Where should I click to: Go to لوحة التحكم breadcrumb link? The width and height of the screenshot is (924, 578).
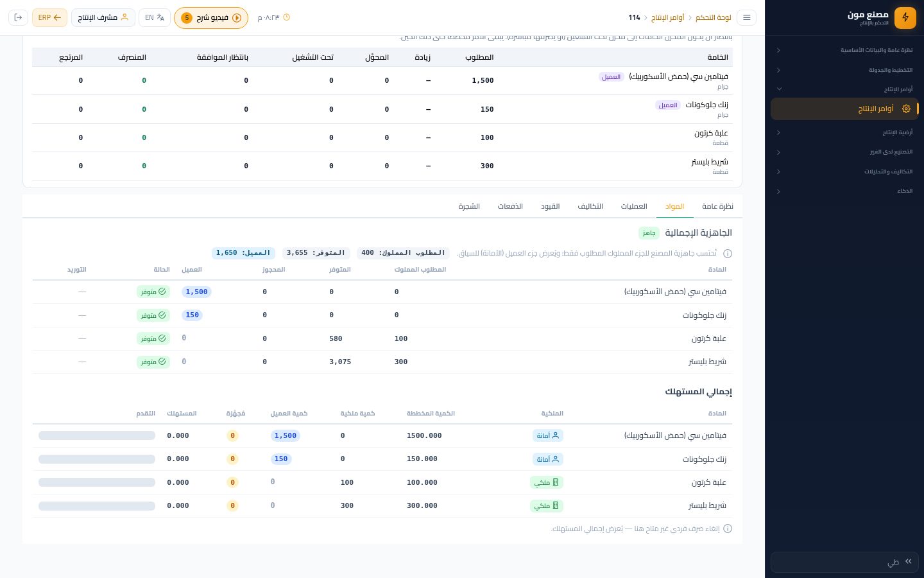pyautogui.click(x=714, y=17)
